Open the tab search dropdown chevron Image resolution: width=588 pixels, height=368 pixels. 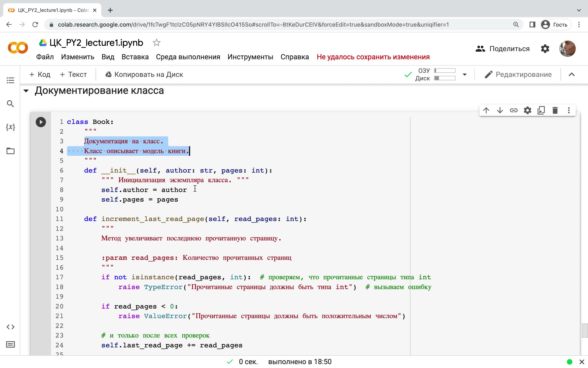(579, 10)
